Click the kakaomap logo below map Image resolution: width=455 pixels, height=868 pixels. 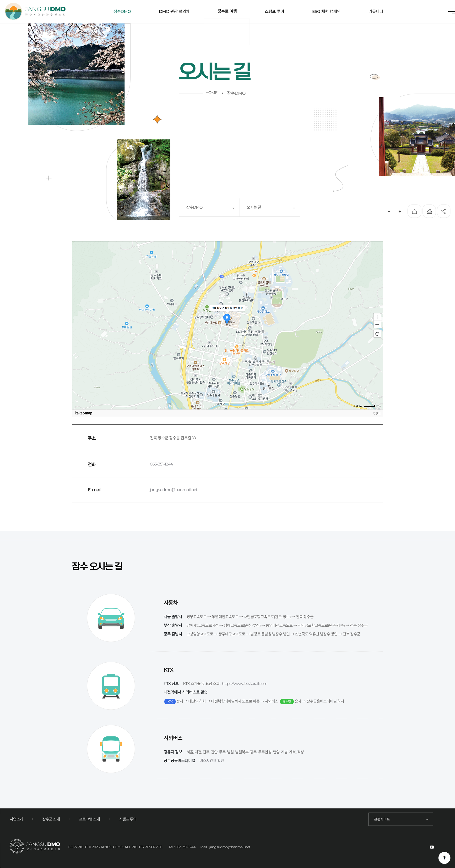tap(83, 413)
